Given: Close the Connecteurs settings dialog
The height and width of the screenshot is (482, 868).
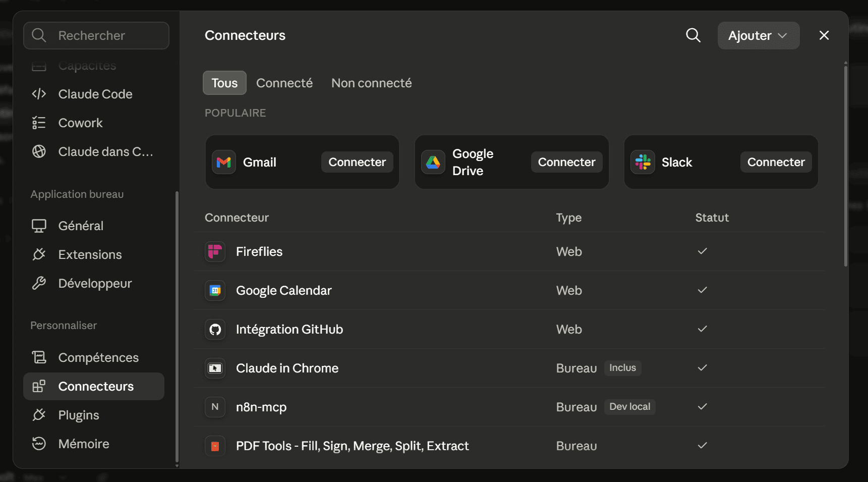Looking at the screenshot, I should [824, 35].
